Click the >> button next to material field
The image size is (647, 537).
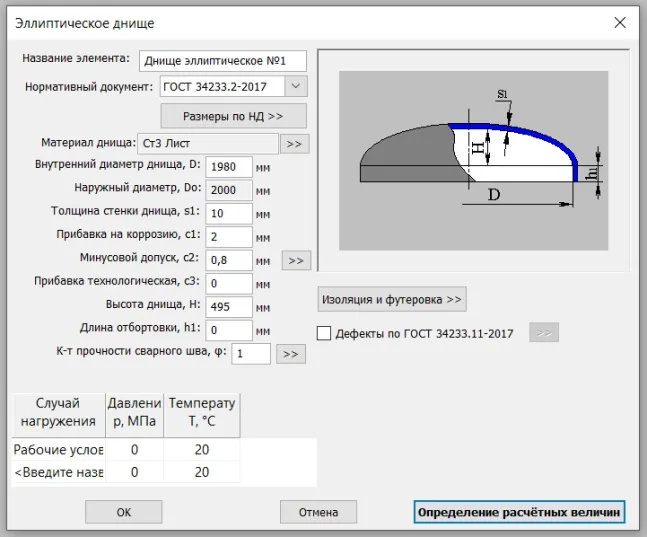(x=294, y=144)
